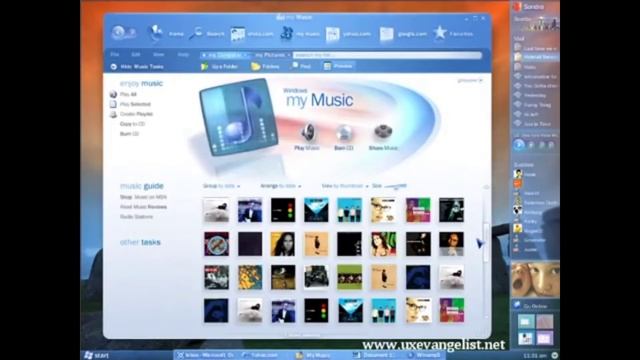Open the Home icon in top toolbar
Image resolution: width=640 pixels, height=360 pixels.
(x=155, y=33)
